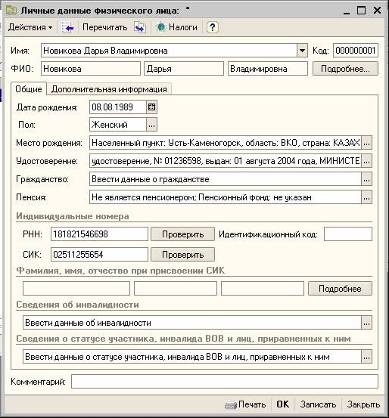Click the Удостоверение field
389x418 pixels.
[226, 161]
